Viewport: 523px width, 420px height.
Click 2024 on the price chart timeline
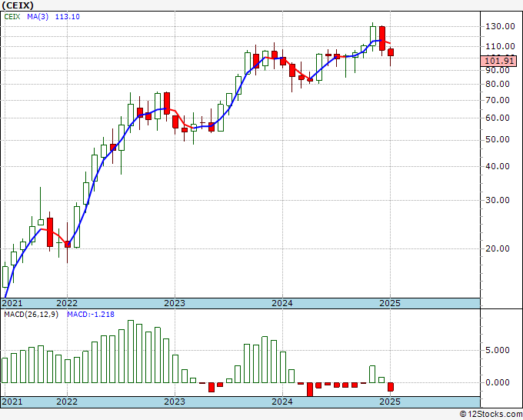pos(282,303)
